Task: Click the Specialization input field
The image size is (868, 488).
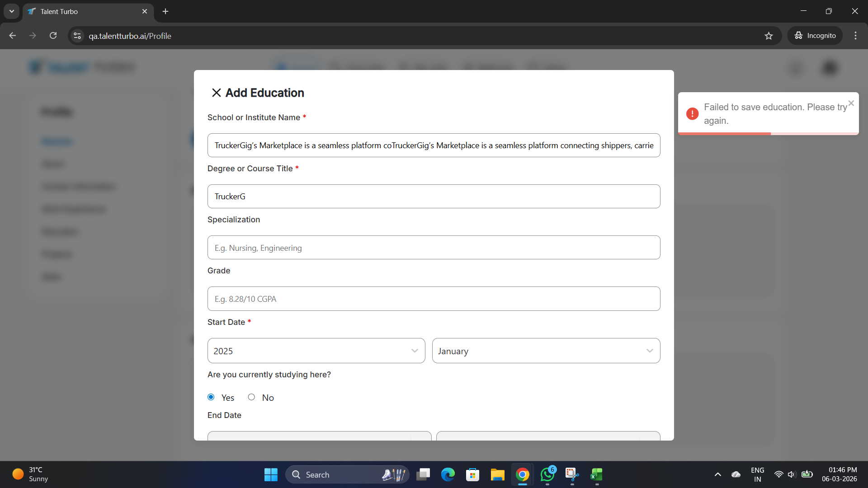Action: pos(434,248)
